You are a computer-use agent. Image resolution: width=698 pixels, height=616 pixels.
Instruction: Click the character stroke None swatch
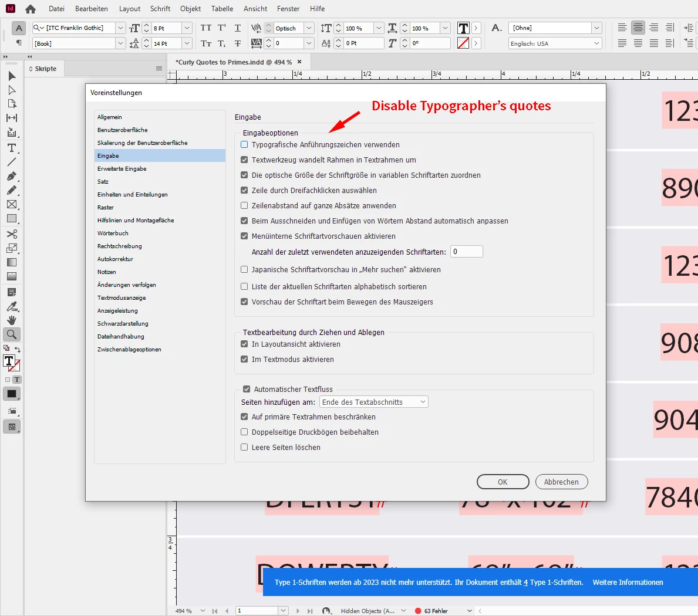pyautogui.click(x=463, y=43)
